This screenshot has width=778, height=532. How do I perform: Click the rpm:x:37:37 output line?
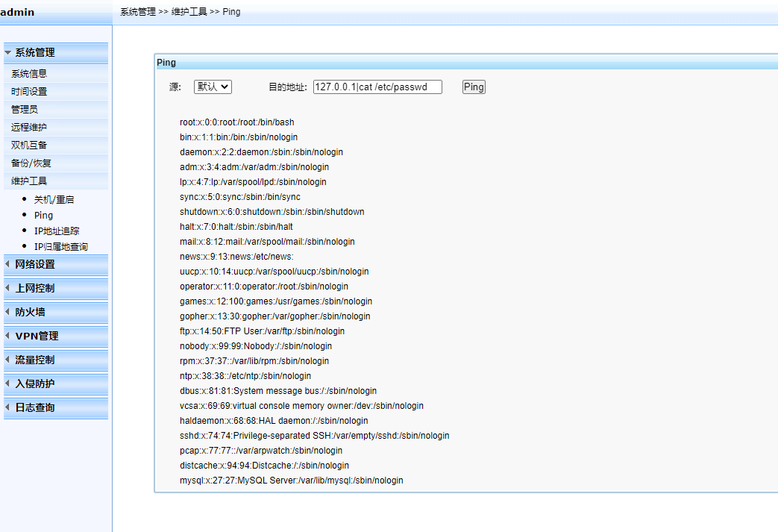[x=254, y=361]
